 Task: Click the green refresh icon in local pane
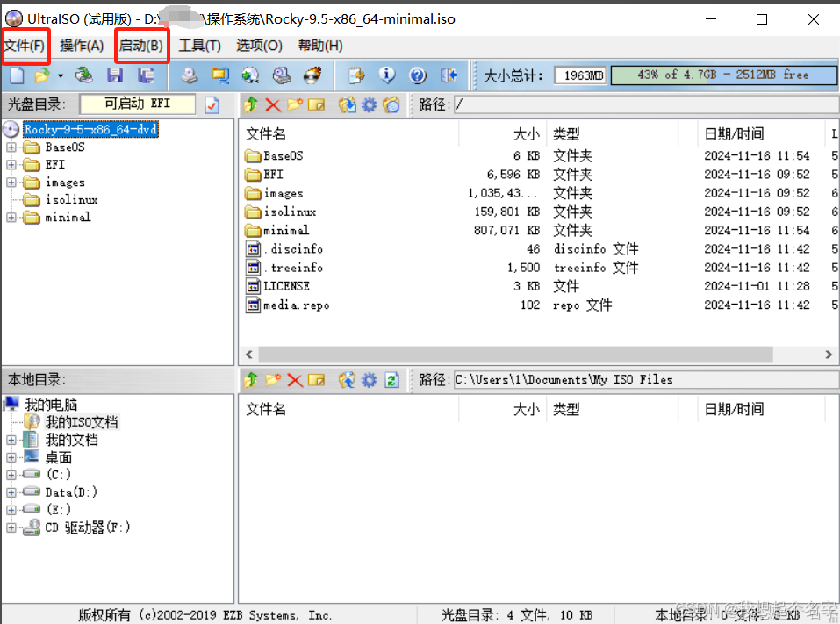[392, 381]
